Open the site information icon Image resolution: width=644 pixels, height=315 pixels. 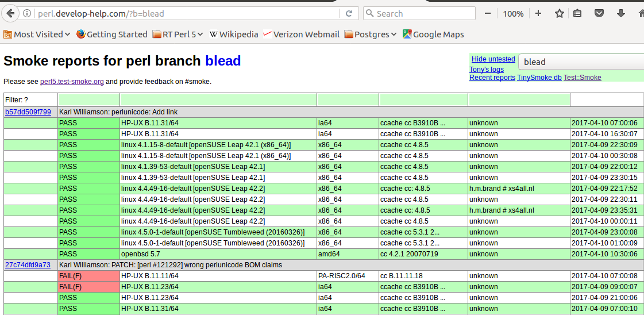click(x=28, y=13)
